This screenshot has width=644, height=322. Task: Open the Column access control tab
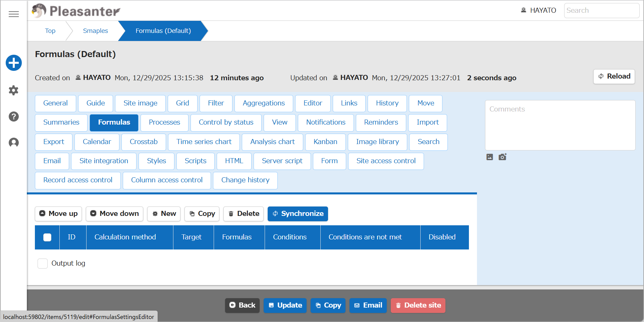click(167, 180)
